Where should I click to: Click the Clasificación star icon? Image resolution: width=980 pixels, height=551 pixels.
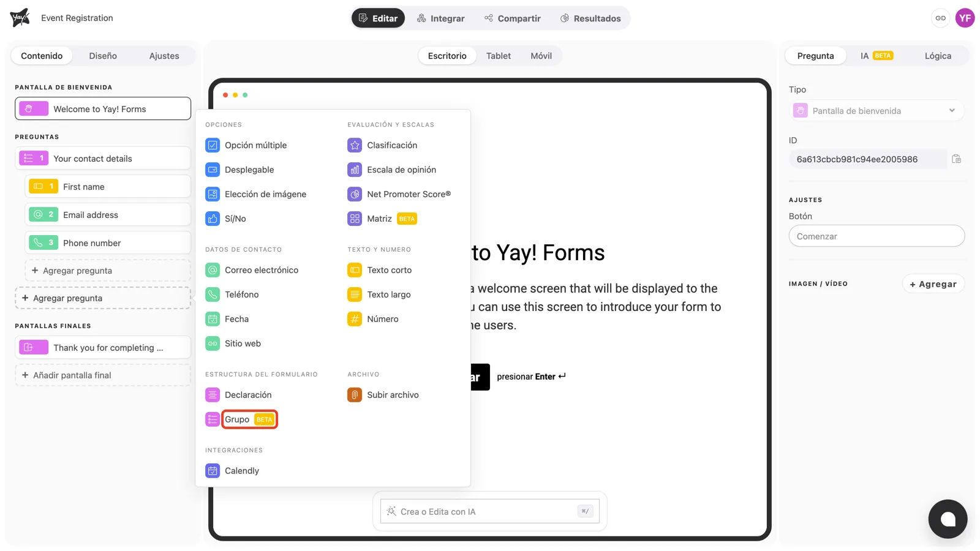tap(355, 145)
